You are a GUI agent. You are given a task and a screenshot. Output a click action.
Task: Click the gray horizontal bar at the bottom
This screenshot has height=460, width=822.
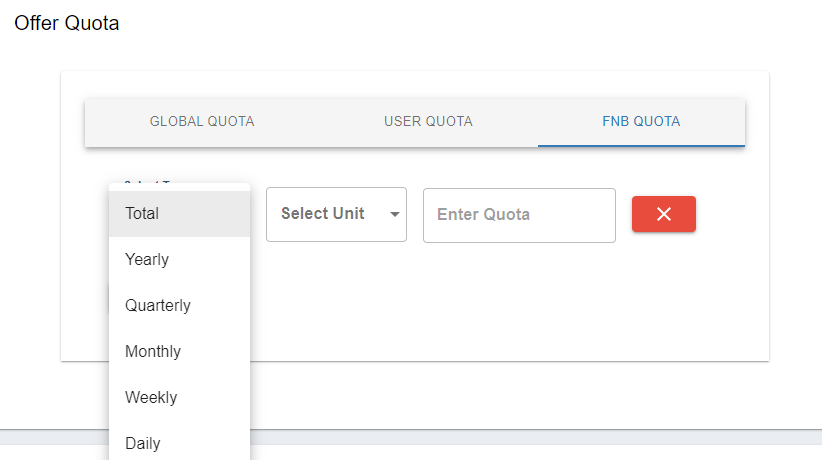click(540, 437)
